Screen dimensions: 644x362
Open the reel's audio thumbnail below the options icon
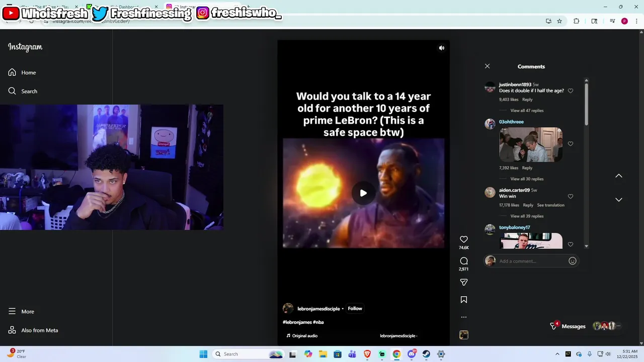[x=464, y=335]
